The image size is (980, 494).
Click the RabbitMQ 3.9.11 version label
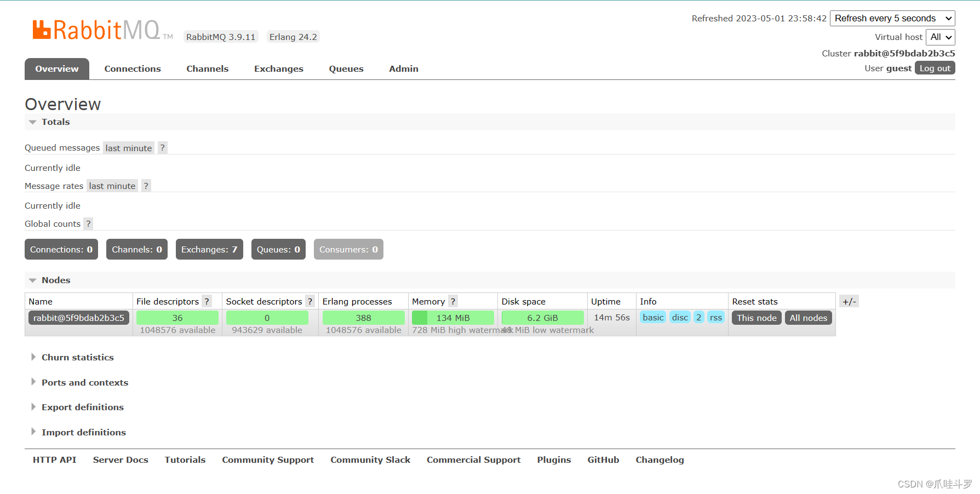tap(221, 37)
